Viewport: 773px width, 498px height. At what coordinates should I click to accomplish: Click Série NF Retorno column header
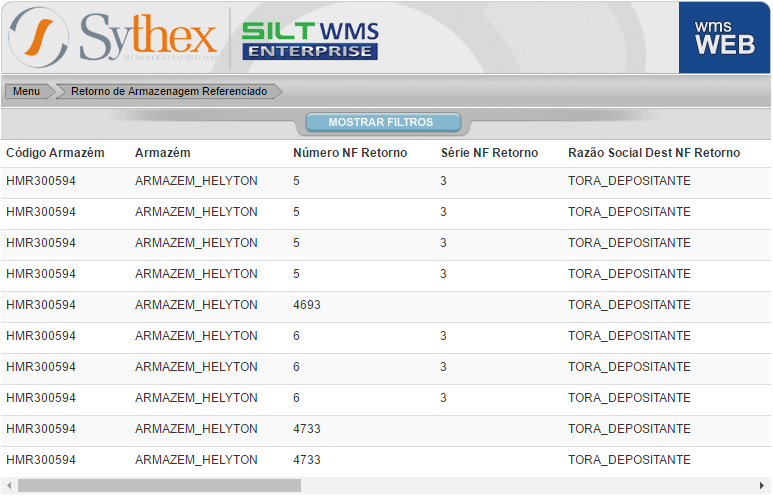(x=490, y=153)
